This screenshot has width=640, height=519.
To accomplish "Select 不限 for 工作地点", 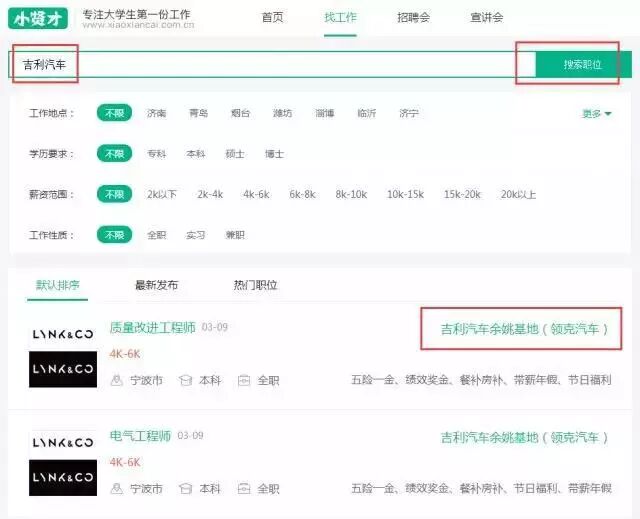I will click(x=114, y=113).
